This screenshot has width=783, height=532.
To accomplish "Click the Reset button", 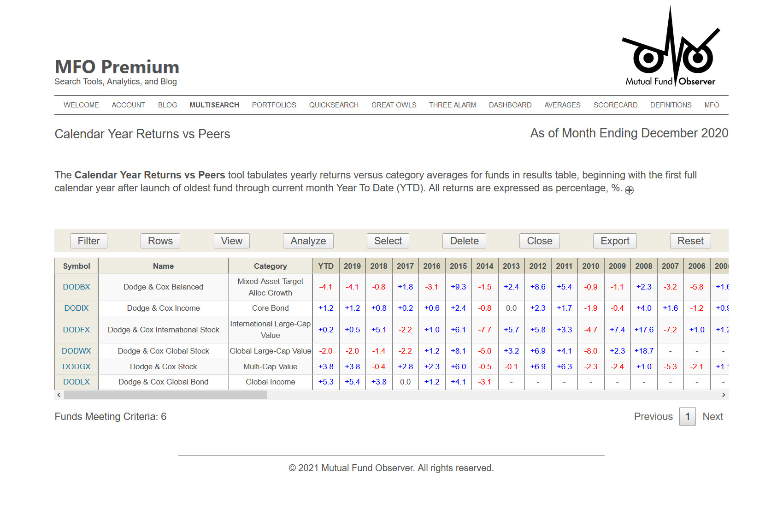I will [x=690, y=241].
